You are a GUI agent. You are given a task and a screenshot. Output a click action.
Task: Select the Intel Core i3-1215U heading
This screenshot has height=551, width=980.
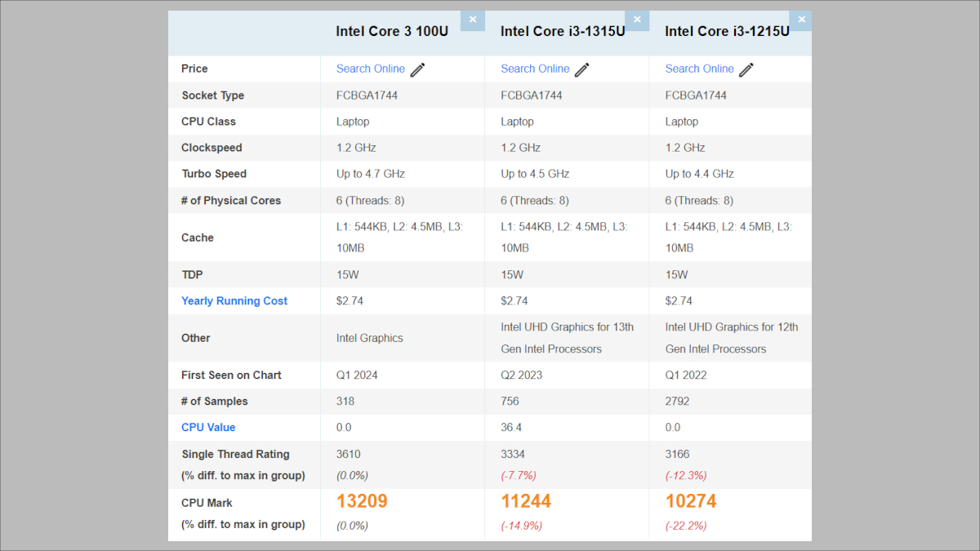click(x=727, y=32)
